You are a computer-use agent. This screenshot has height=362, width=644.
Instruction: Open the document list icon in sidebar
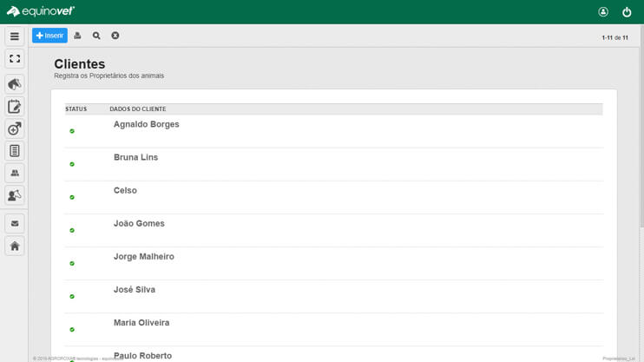coord(15,151)
